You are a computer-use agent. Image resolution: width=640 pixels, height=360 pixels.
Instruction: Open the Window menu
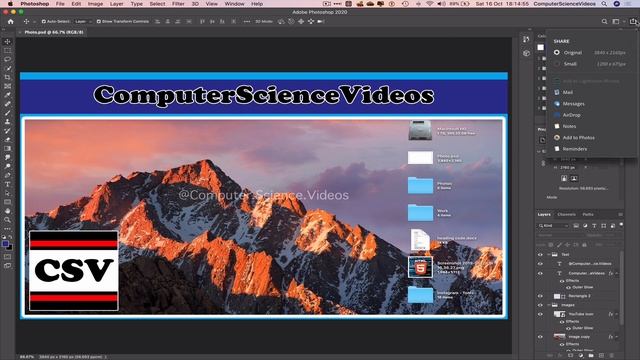(x=234, y=4)
